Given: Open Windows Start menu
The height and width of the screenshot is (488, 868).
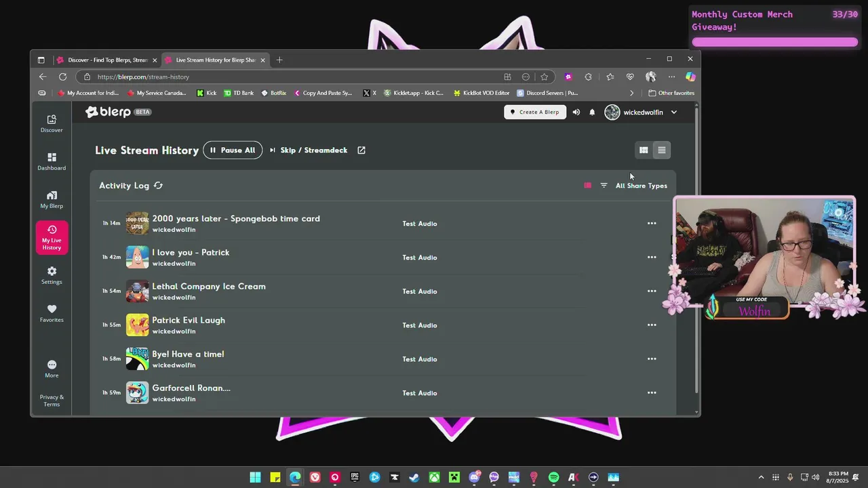Looking at the screenshot, I should [255, 477].
